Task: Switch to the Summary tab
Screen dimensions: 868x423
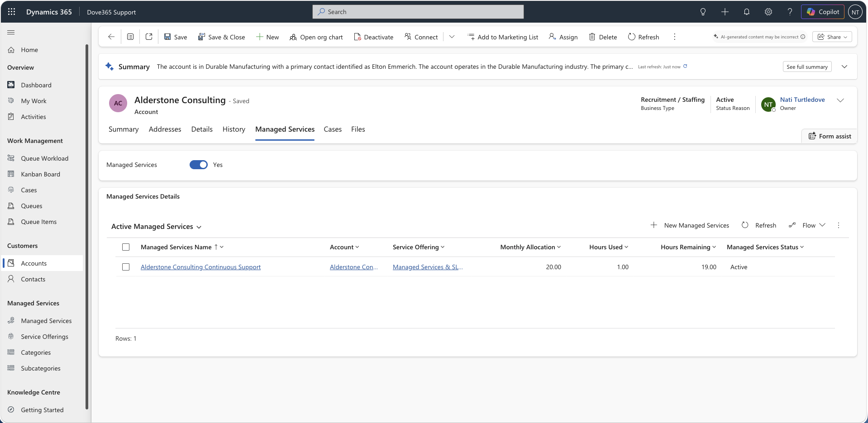Action: click(x=124, y=129)
